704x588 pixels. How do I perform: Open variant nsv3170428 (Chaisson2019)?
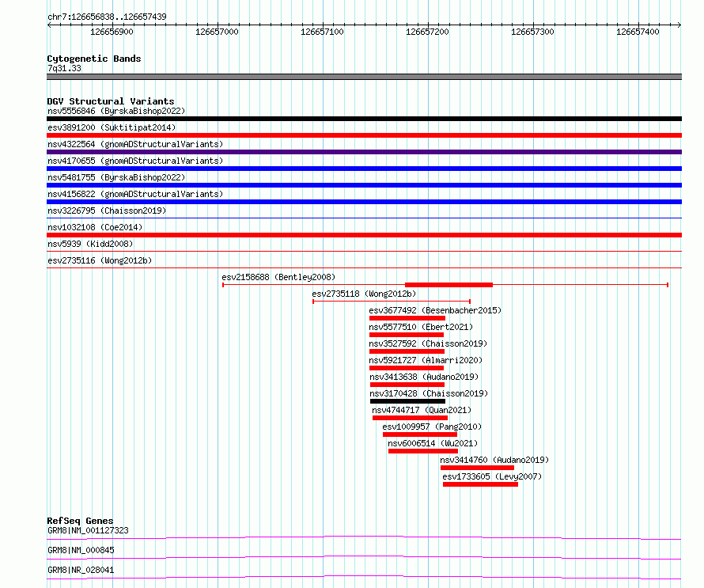429,393
